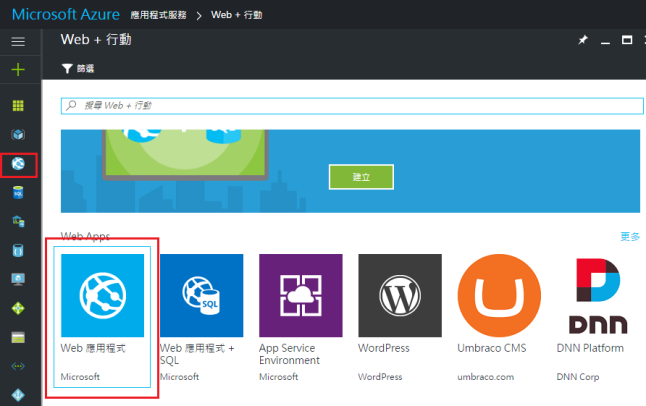
Task: Click the umbraco.com publisher text
Action: [x=485, y=377]
